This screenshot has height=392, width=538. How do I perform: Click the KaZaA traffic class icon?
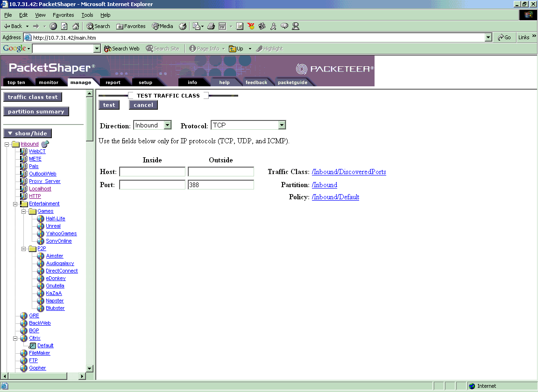[41, 294]
